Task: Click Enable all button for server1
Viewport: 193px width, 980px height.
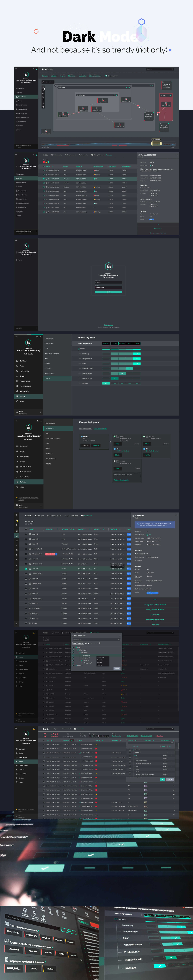Action: click(85, 446)
